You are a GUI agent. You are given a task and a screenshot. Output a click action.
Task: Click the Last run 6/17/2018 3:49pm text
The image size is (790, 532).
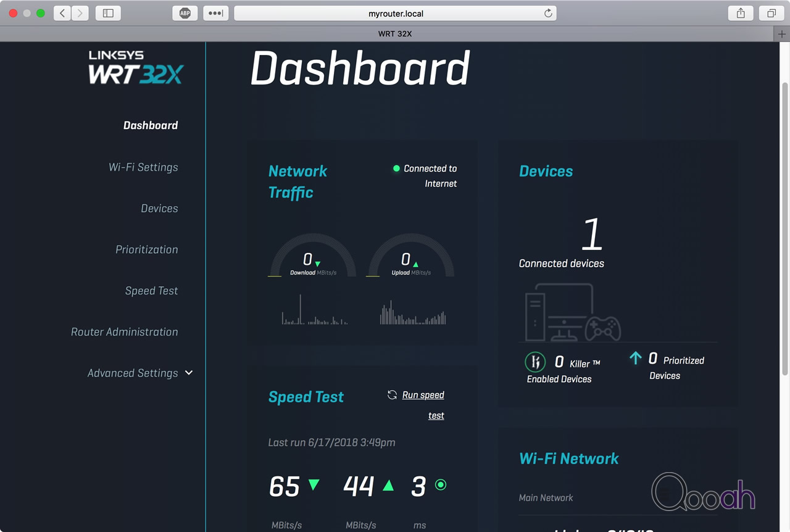[x=332, y=442]
